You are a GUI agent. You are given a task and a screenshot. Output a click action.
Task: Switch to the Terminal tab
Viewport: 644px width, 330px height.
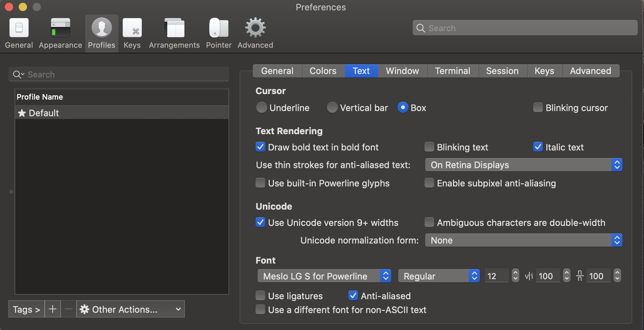453,71
